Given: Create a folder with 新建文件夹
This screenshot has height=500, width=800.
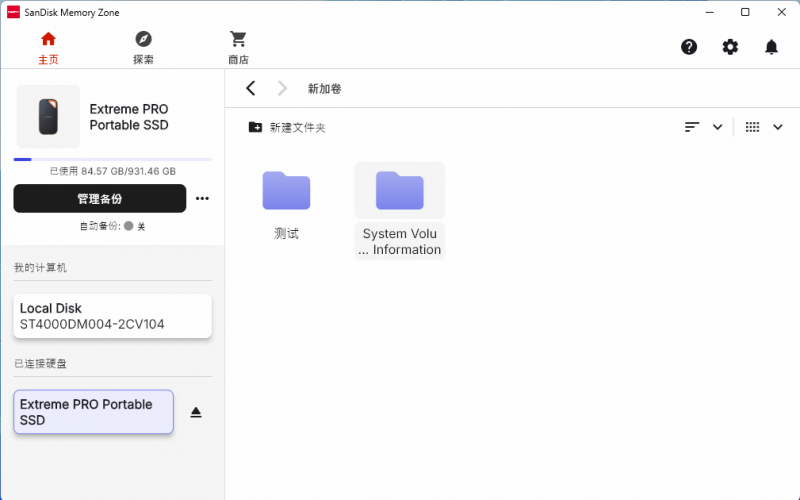Looking at the screenshot, I should click(x=287, y=127).
